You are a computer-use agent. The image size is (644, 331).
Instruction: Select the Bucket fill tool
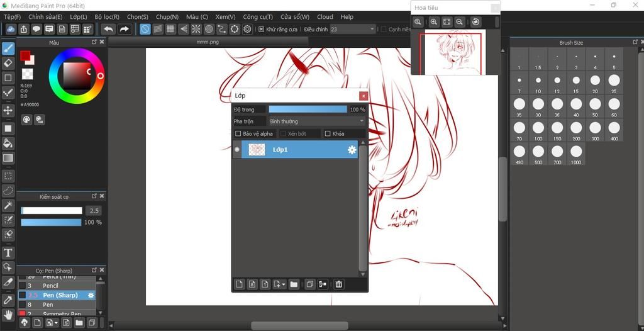8,143
